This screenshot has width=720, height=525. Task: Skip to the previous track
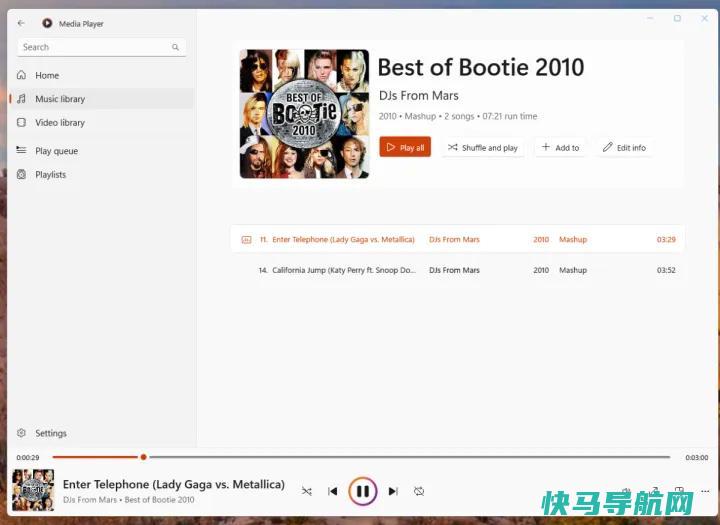coord(333,491)
